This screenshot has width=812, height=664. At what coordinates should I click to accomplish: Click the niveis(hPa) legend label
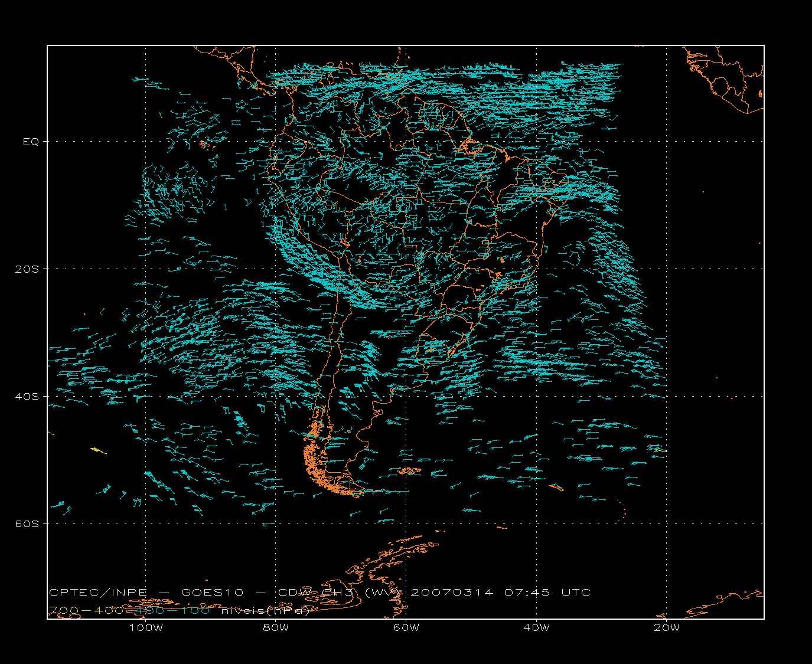(266, 611)
